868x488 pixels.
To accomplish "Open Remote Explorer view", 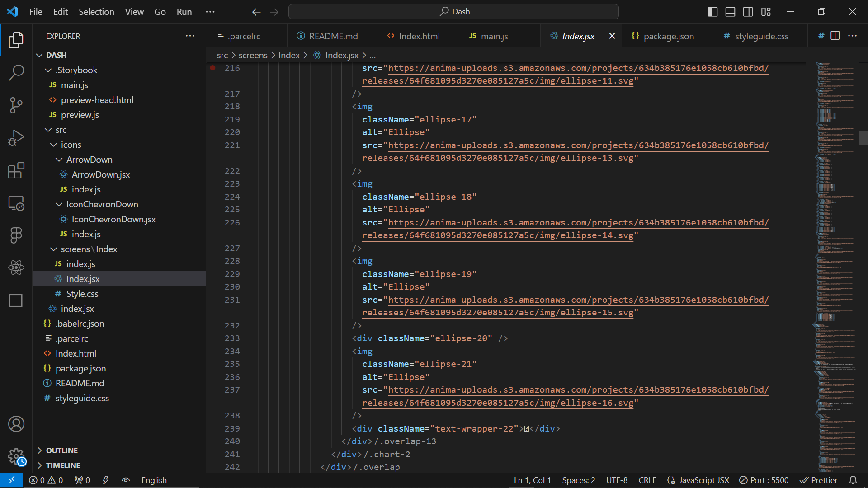I will pyautogui.click(x=16, y=203).
